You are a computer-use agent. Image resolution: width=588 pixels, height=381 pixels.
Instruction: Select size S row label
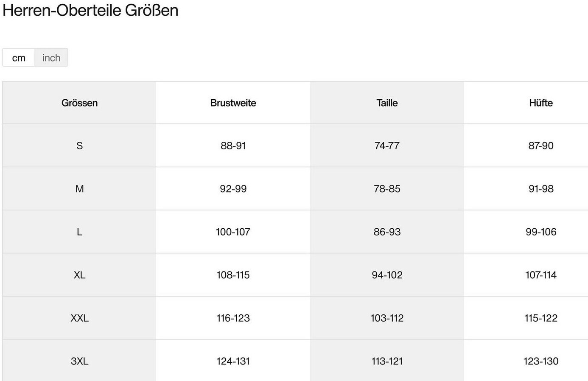point(79,146)
